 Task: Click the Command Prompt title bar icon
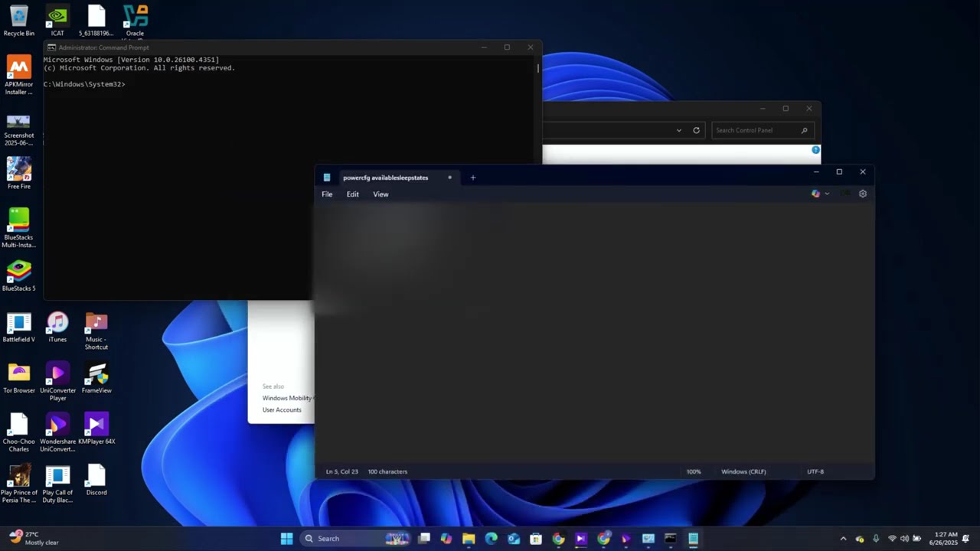click(51, 47)
